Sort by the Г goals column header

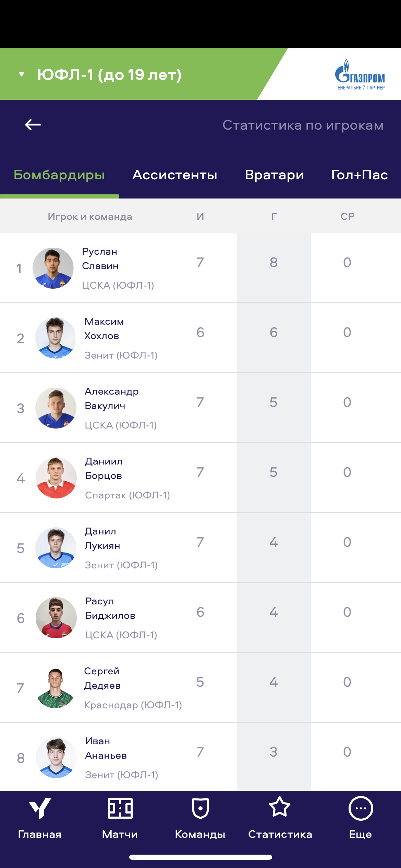[274, 216]
